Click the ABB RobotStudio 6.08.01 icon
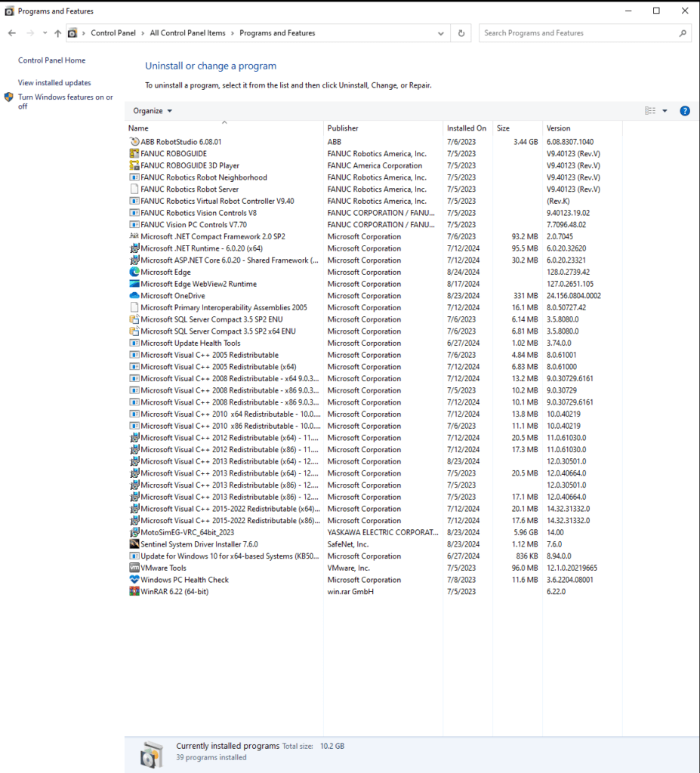Screen dimensions: 700x773 click(134, 141)
